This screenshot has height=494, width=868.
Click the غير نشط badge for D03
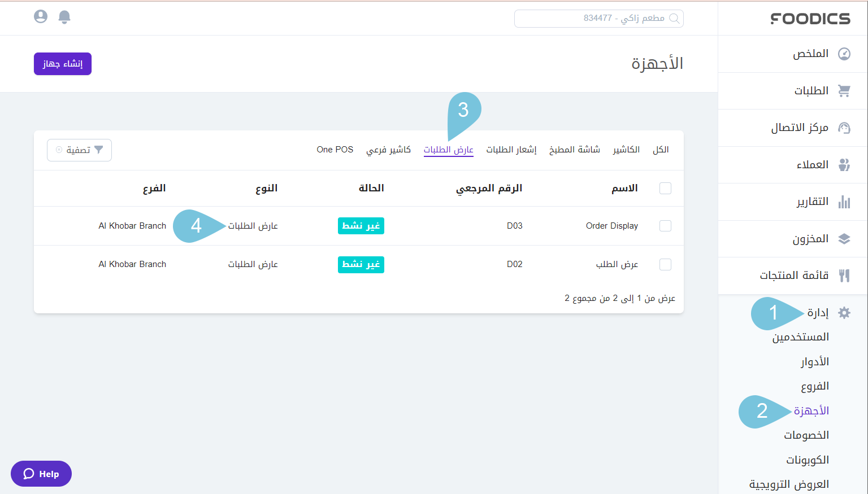pos(361,226)
